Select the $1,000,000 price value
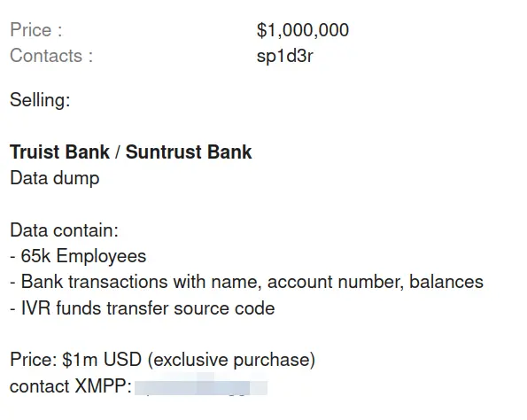The height and width of the screenshot is (420, 527). click(x=303, y=30)
